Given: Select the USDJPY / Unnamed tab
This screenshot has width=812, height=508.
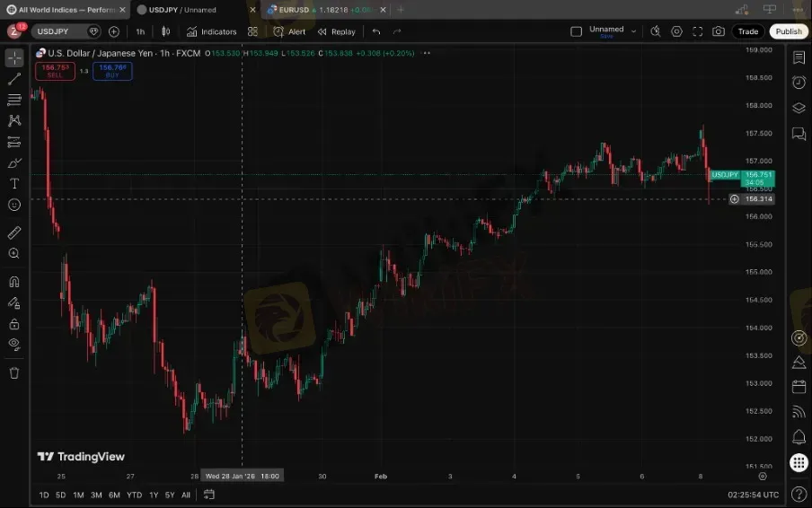Looking at the screenshot, I should [196, 9].
